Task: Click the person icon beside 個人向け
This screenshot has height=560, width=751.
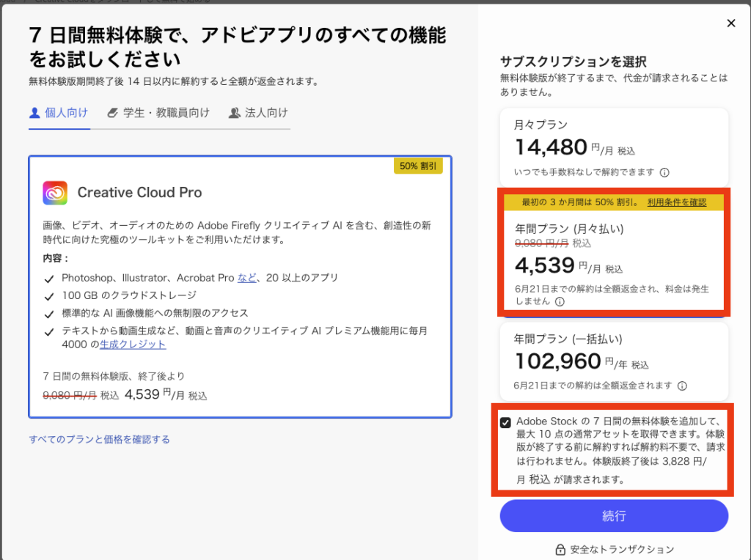Action: [x=34, y=113]
